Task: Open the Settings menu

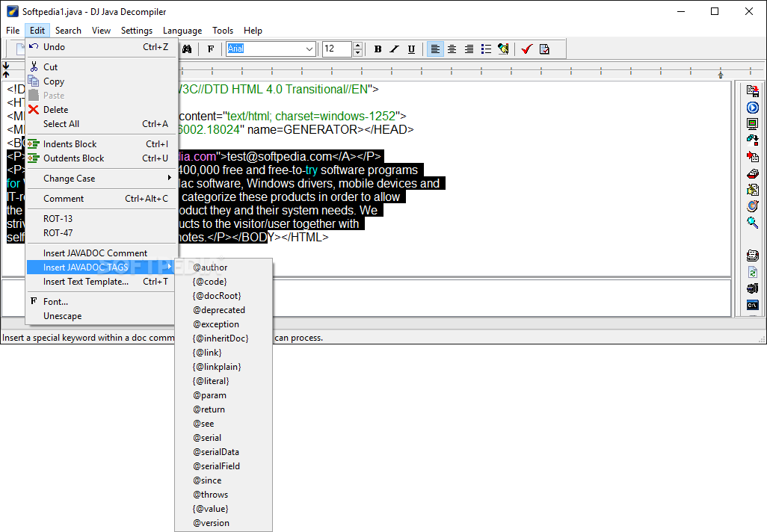Action: pos(137,31)
